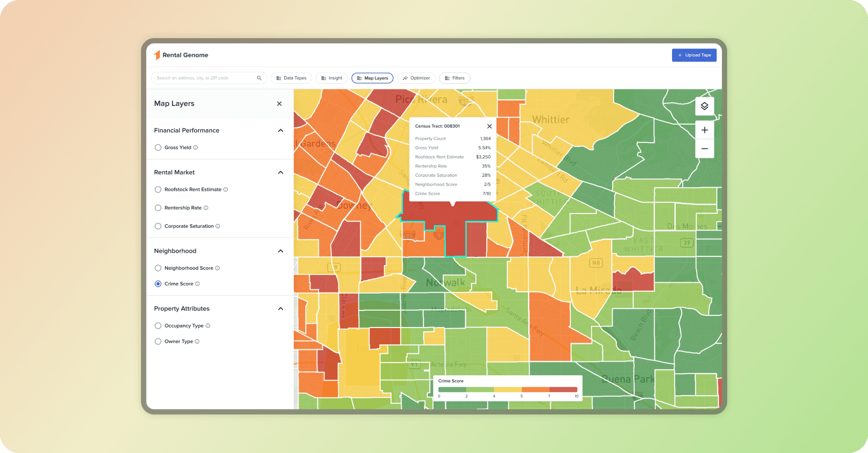Choose the Occupancy Type radio option
Screen dimensions: 868x453
158,326
